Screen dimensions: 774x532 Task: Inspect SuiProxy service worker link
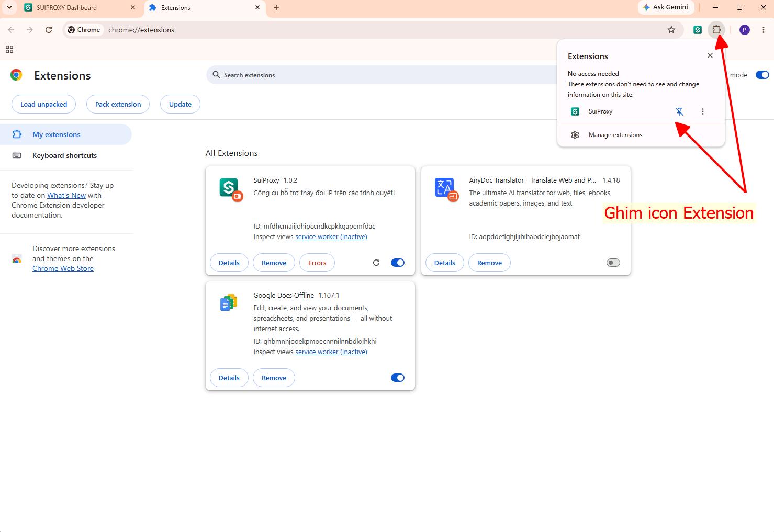click(331, 236)
